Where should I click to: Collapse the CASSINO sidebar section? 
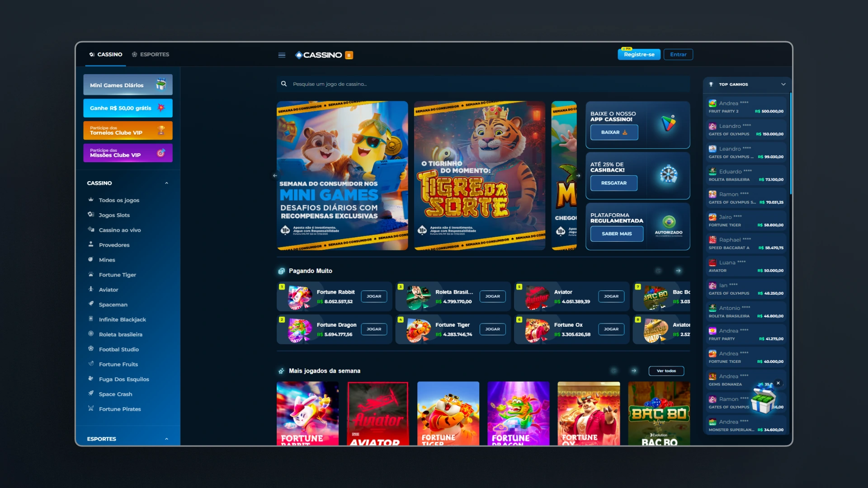[166, 183]
